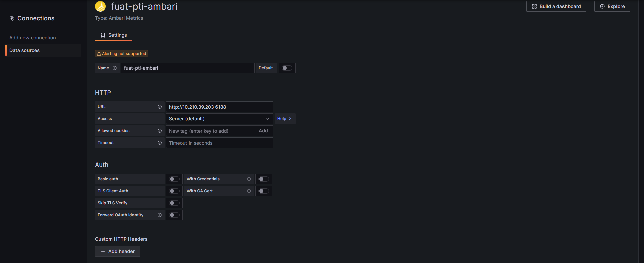Turn on the TLS Client Auth switch

174,191
